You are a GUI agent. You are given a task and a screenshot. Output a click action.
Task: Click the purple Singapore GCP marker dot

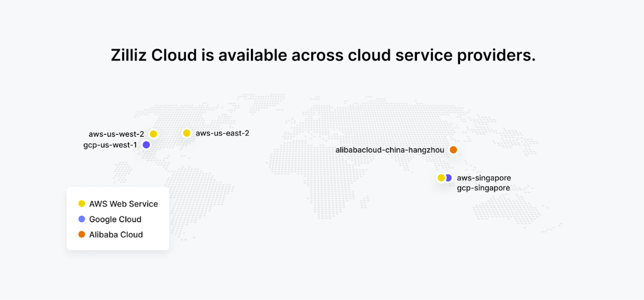click(449, 178)
